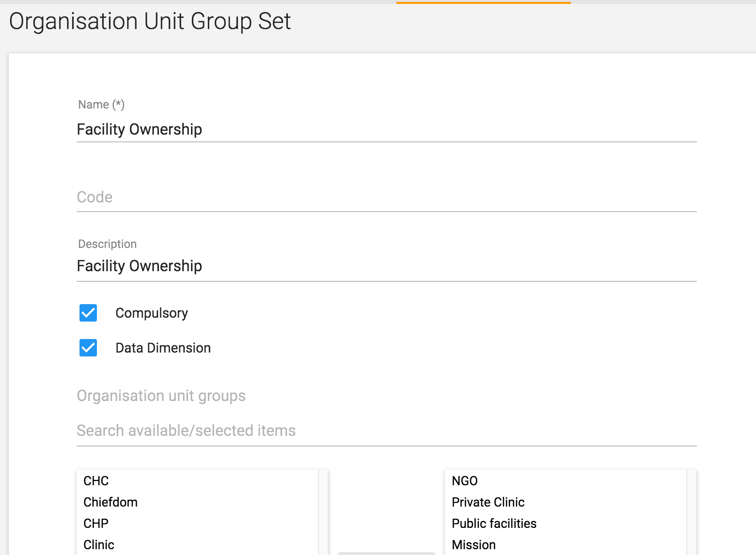Focus the empty Code input field
This screenshot has width=756, height=555.
(x=386, y=197)
